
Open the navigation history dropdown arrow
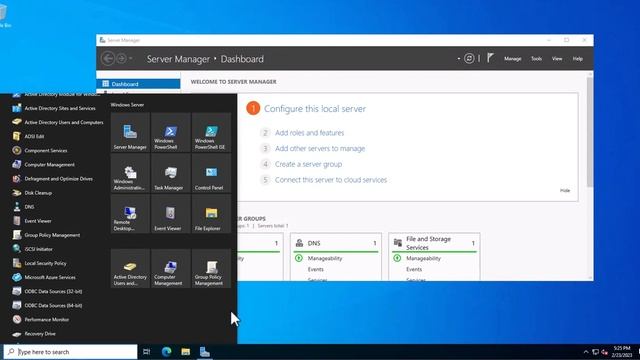point(131,58)
